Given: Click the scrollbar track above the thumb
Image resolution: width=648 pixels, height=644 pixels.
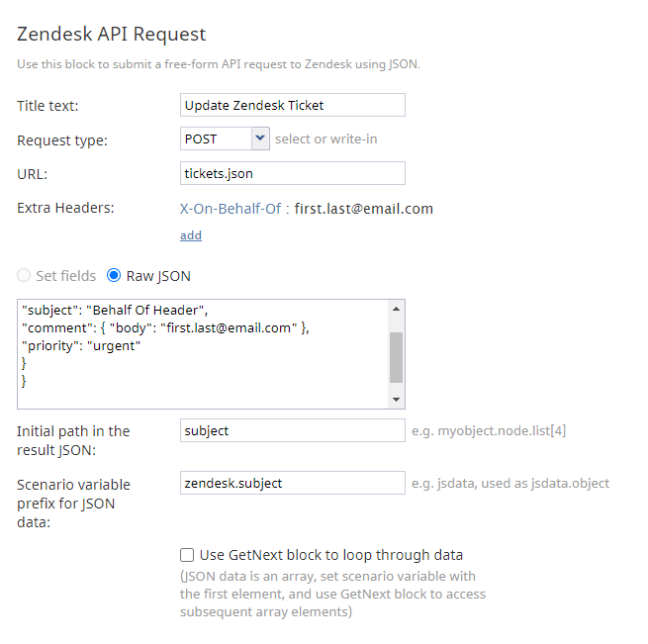Looking at the screenshot, I should click(397, 324).
